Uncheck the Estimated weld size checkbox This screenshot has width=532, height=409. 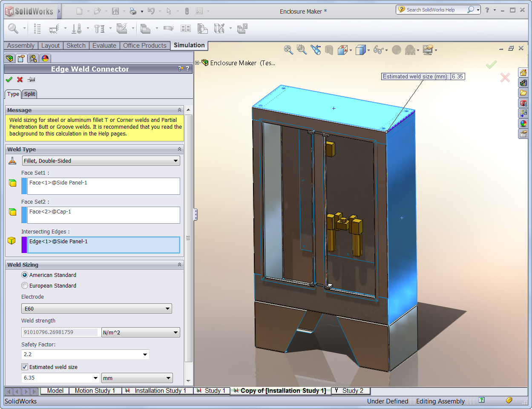pyautogui.click(x=25, y=367)
